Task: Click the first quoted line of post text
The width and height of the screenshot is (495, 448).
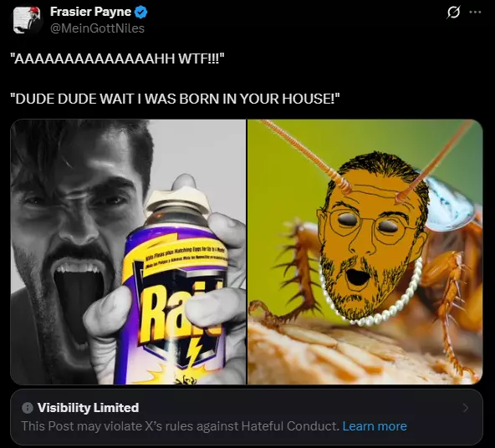Action: tap(117, 59)
